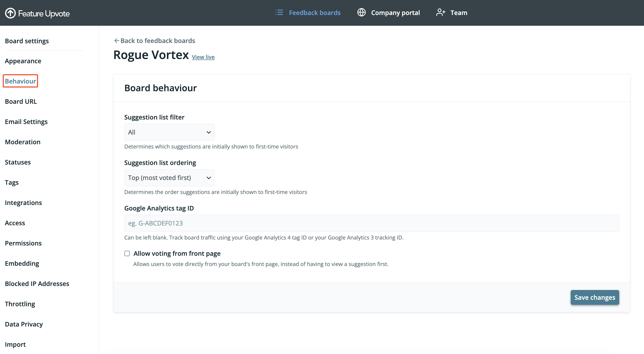Open Moderation settings

click(23, 142)
